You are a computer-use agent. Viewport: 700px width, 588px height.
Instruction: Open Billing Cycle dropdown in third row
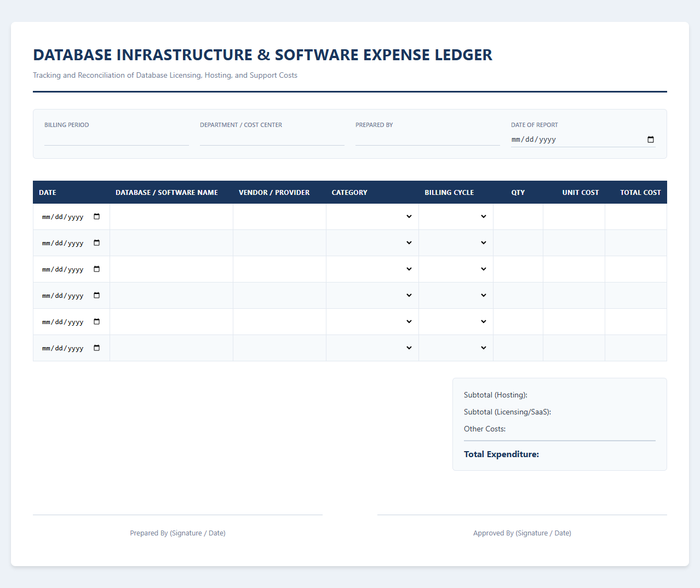(x=456, y=269)
